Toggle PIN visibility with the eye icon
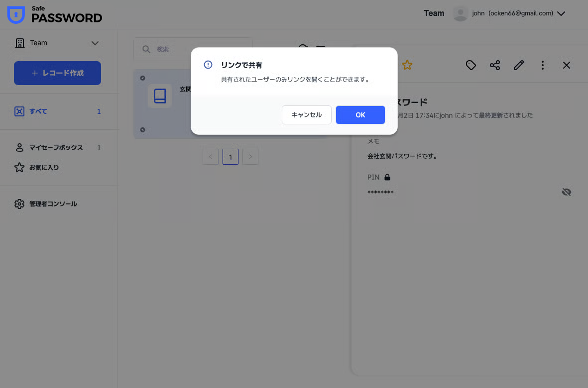 coord(566,192)
